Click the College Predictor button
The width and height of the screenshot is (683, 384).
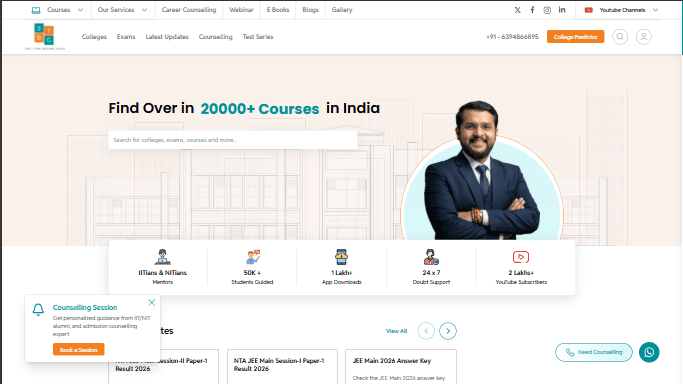pyautogui.click(x=575, y=37)
